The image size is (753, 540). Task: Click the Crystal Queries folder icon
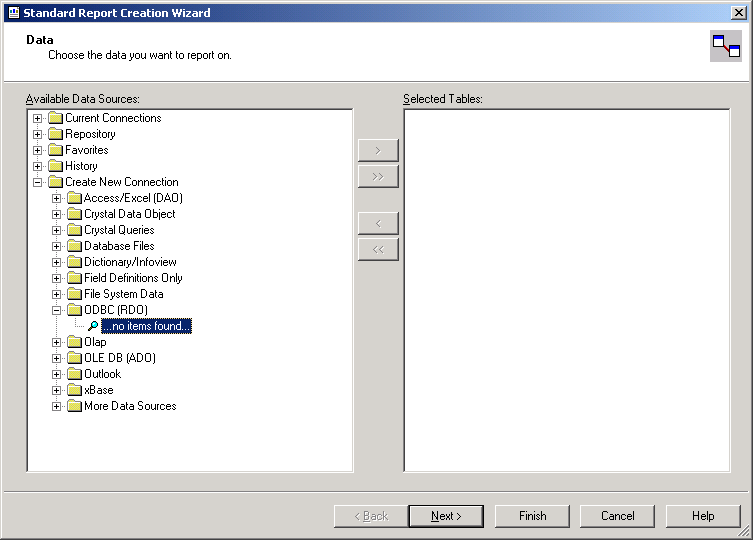click(74, 230)
